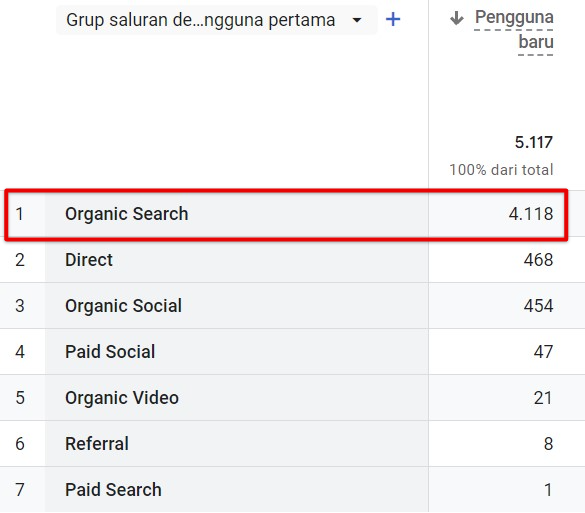Select the Organic Search row
Viewport: 585px width, 513px height.
pos(286,214)
